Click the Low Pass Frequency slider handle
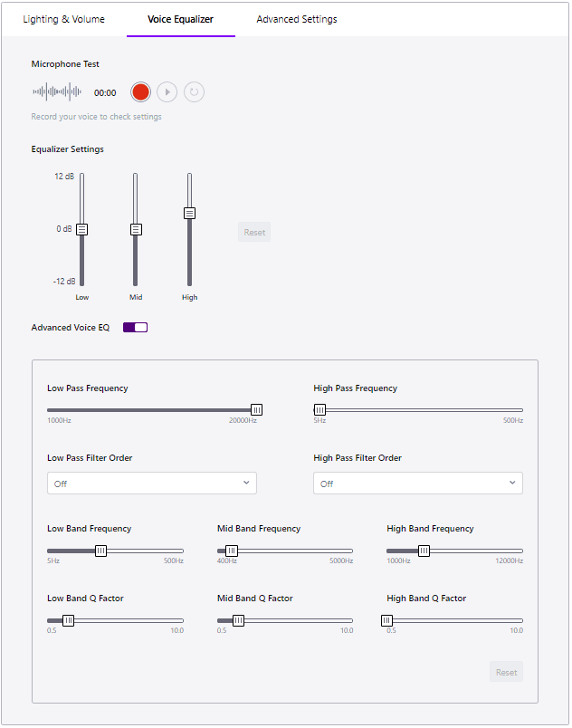This screenshot has width=572, height=728. [256, 409]
